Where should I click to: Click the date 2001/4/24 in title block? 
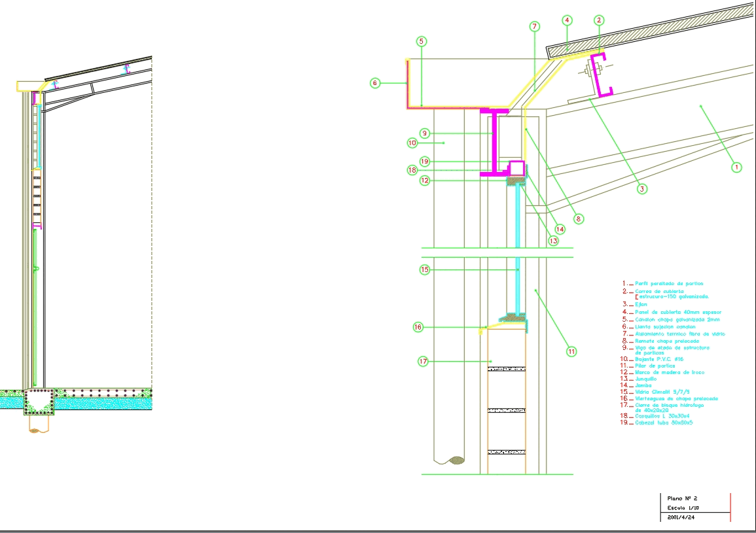pos(680,517)
